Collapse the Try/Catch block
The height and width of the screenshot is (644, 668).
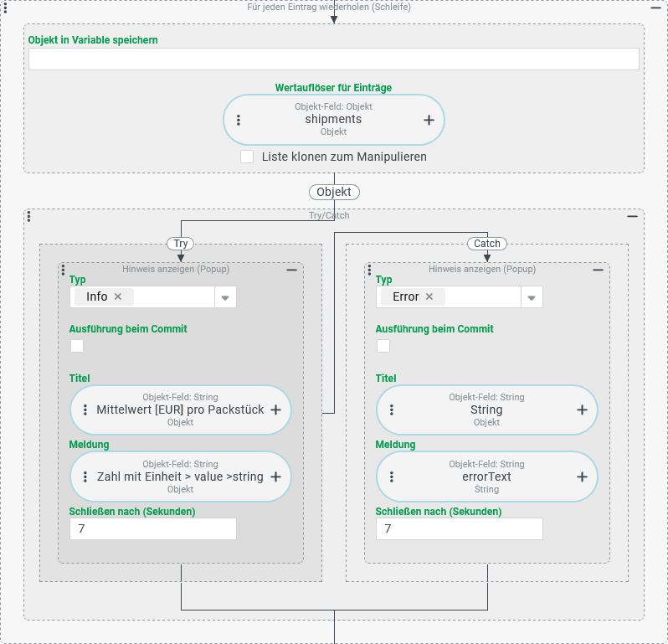pos(632,216)
